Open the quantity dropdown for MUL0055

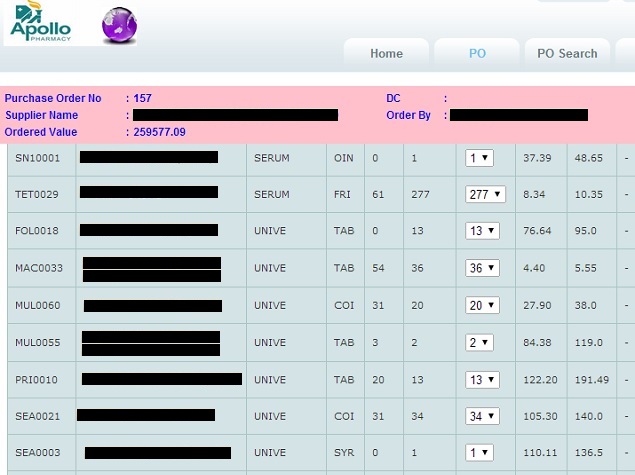(x=478, y=343)
